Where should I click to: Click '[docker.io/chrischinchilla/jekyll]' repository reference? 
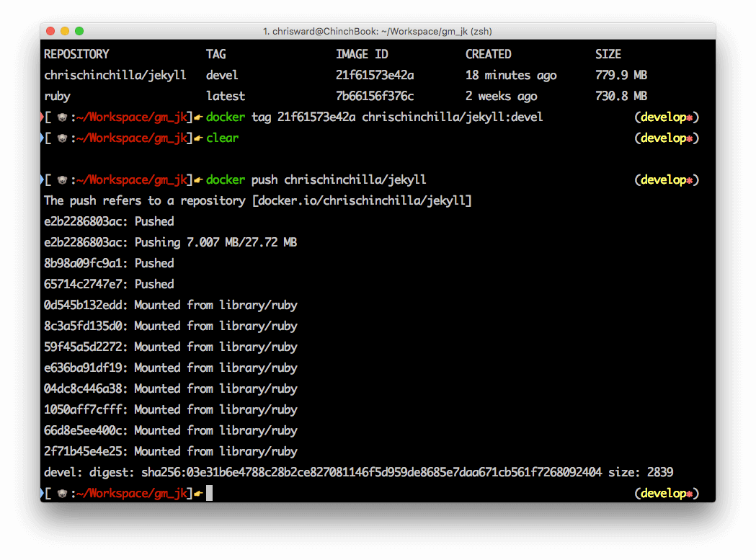click(362, 200)
